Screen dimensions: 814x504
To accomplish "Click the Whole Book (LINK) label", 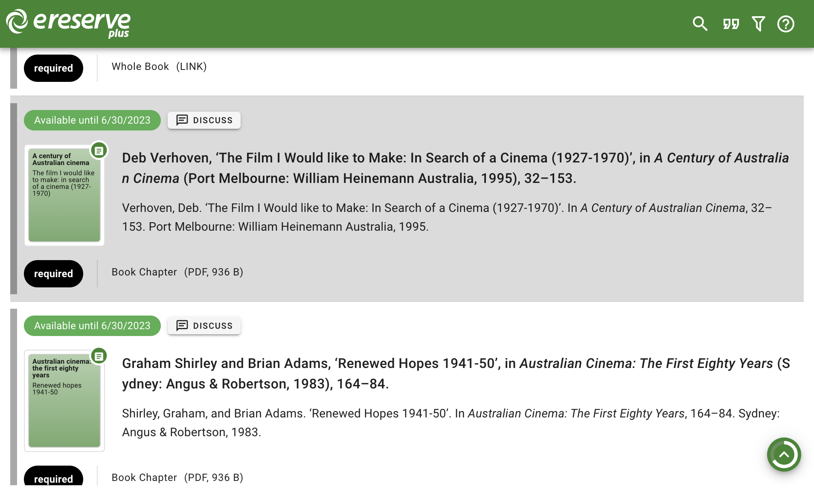I will point(159,67).
